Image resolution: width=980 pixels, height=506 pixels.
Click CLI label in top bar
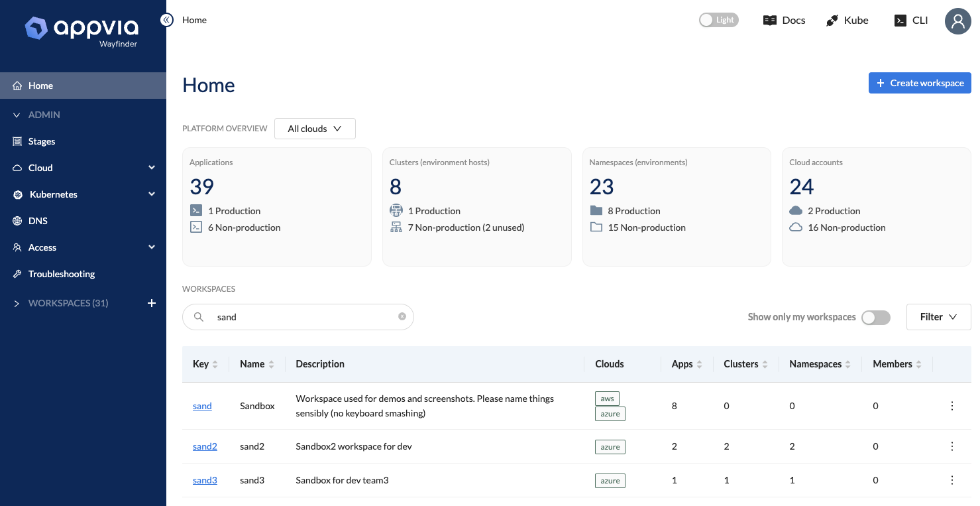tap(920, 21)
